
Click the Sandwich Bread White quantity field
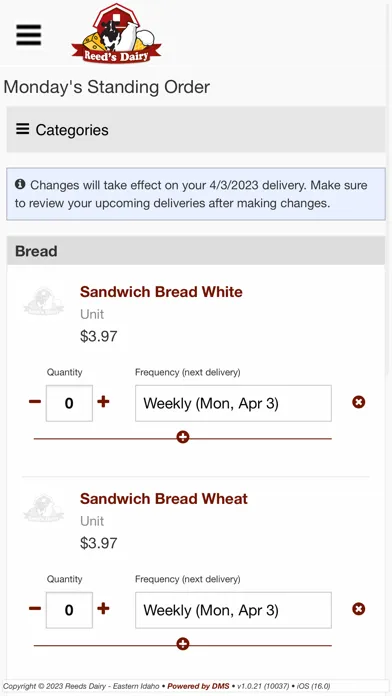(69, 403)
